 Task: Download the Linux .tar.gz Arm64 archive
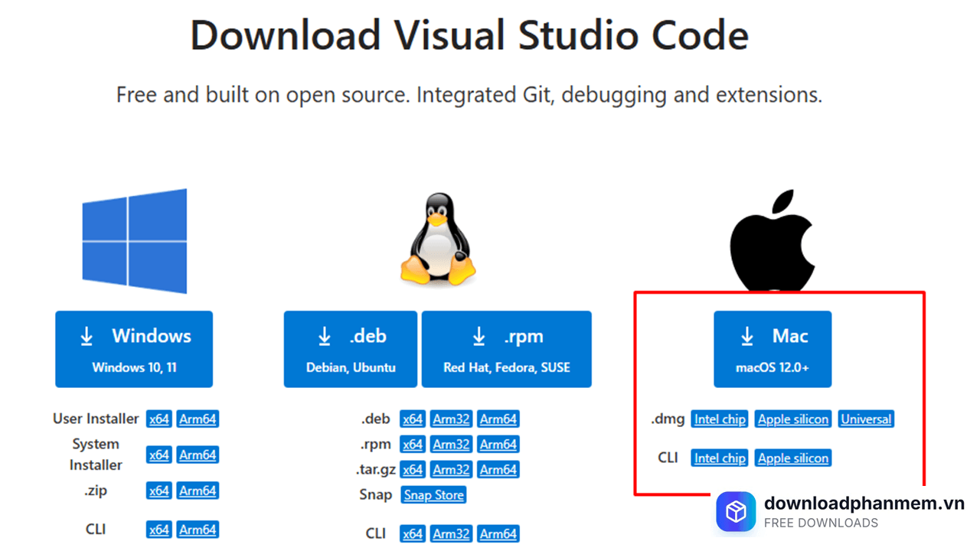point(498,470)
